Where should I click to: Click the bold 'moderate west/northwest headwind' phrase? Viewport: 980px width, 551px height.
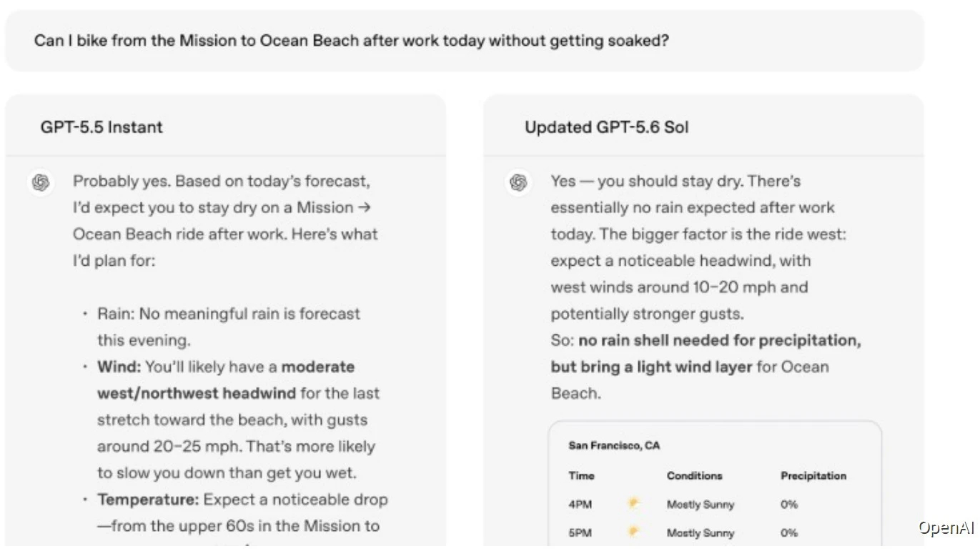(226, 380)
